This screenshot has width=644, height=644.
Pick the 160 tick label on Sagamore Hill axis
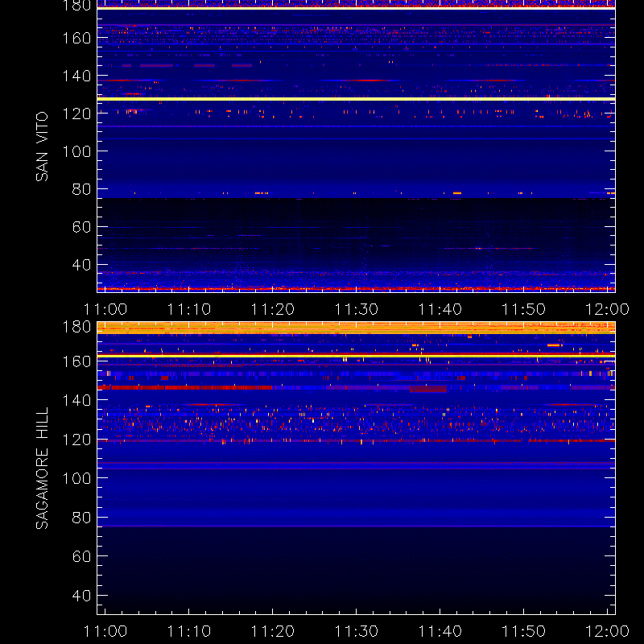[76, 361]
